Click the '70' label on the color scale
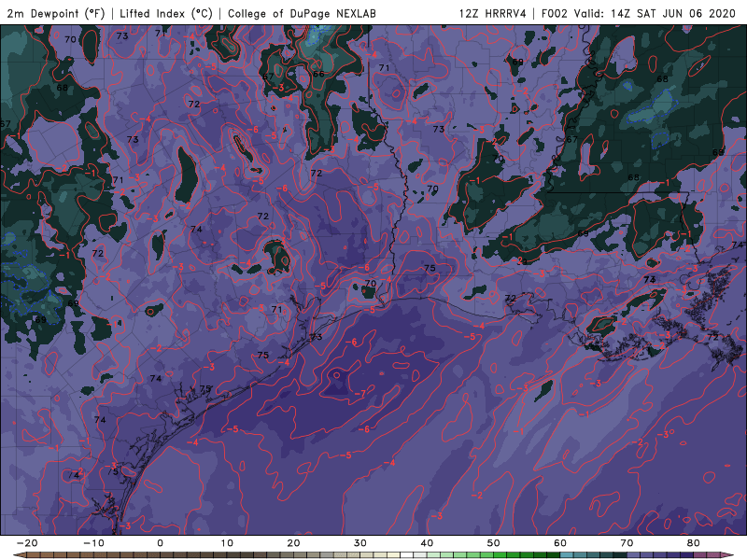The image size is (747, 560). tap(627, 543)
